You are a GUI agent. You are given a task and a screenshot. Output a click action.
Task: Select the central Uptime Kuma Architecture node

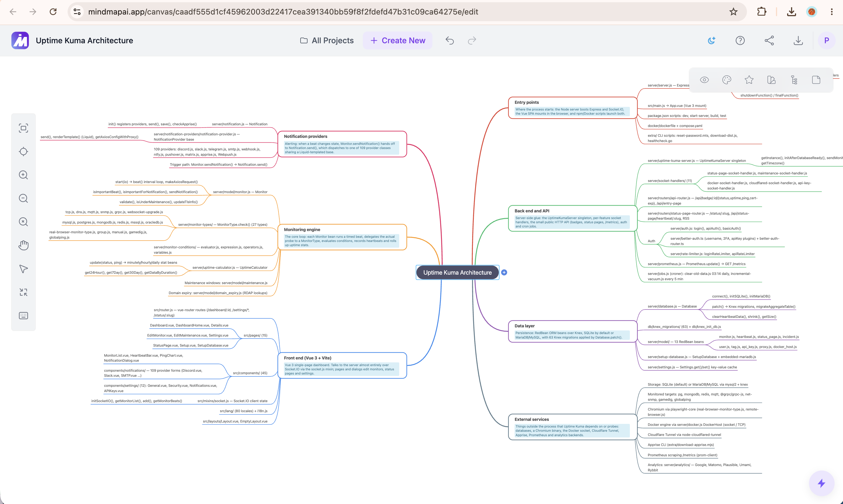tap(457, 272)
